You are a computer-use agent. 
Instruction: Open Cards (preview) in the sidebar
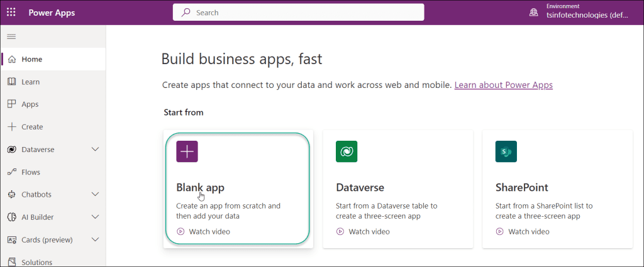pyautogui.click(x=53, y=239)
